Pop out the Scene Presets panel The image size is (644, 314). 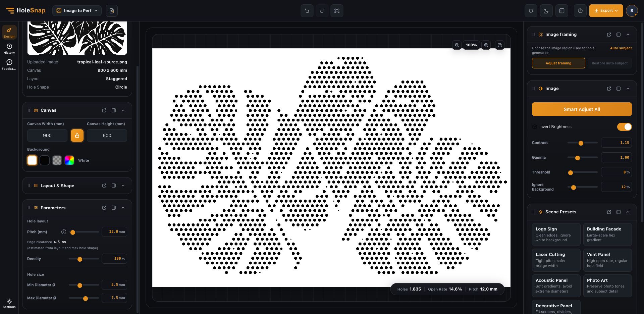(609, 212)
